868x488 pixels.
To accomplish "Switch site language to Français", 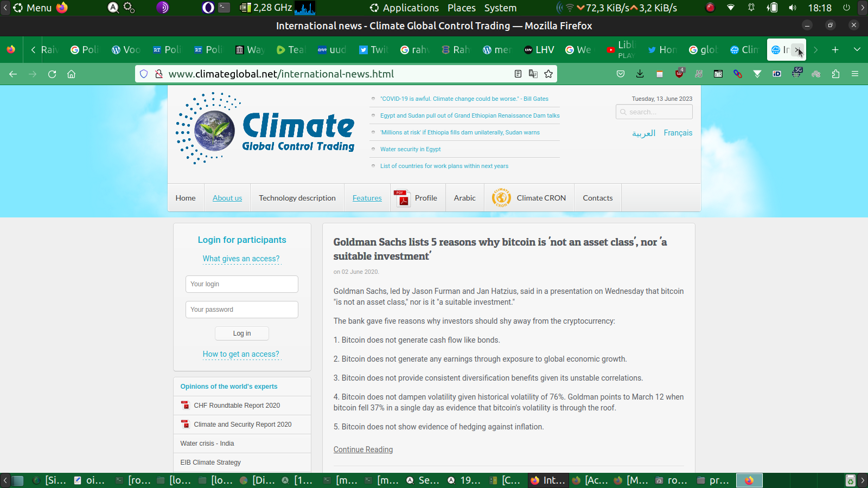I will coord(678,133).
